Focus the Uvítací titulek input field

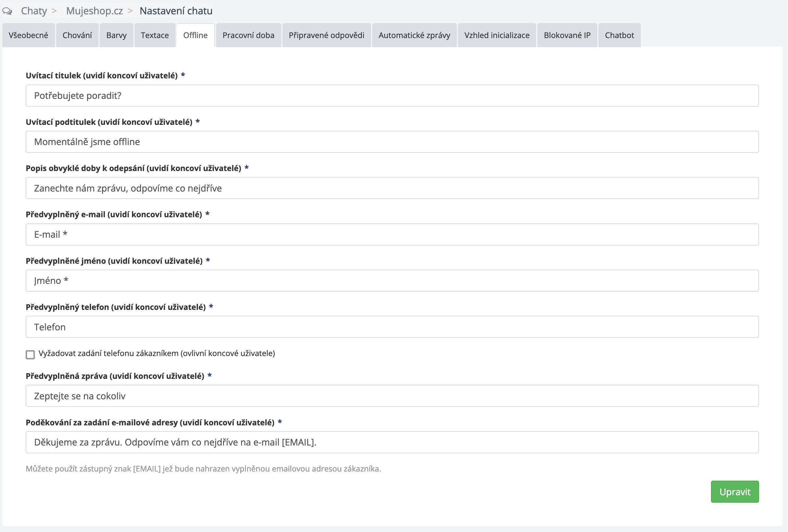pos(392,96)
